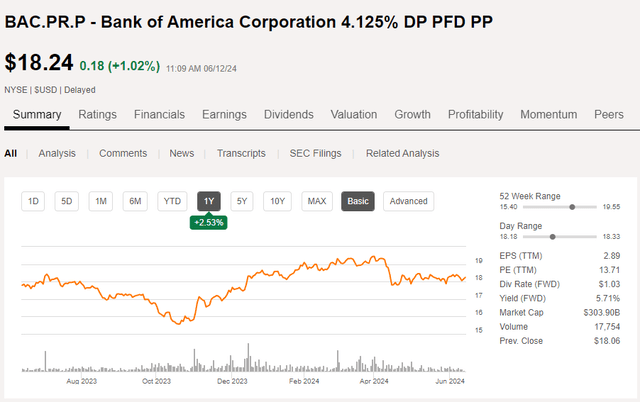Viewport: 640px width, 402px height.
Task: Go to the Dividends tab
Action: pos(289,115)
